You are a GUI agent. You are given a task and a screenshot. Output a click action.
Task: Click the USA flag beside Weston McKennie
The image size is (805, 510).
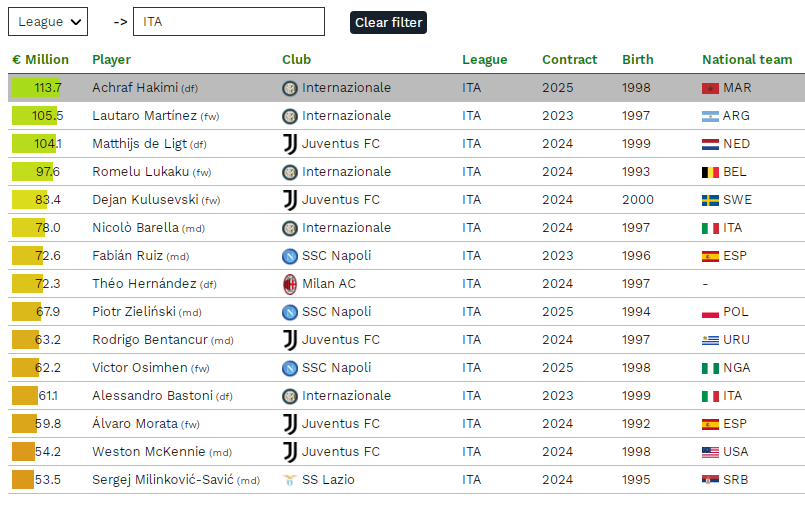[x=710, y=452]
